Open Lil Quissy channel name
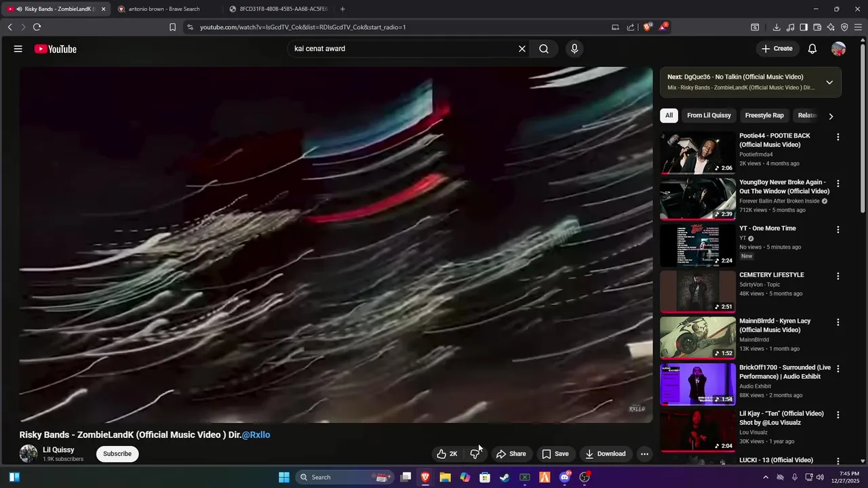 coord(58,450)
